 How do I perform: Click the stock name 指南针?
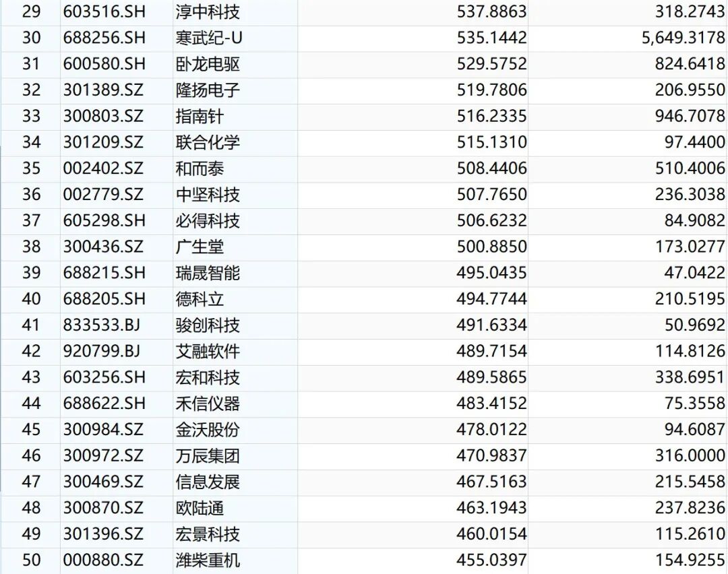(200, 116)
